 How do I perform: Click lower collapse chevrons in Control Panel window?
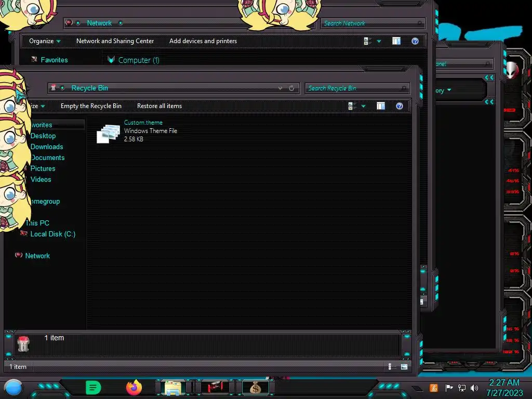pyautogui.click(x=489, y=102)
